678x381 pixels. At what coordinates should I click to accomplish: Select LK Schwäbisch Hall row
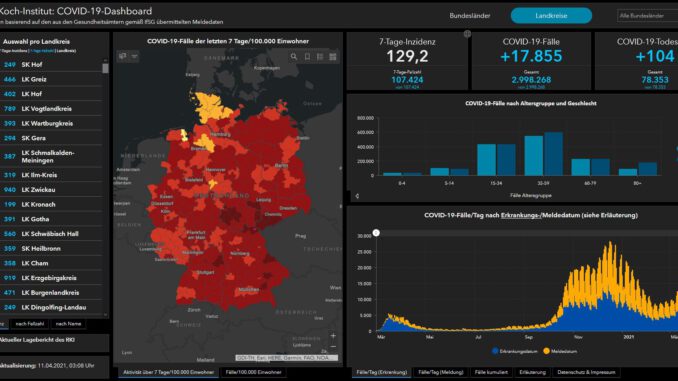[51, 234]
